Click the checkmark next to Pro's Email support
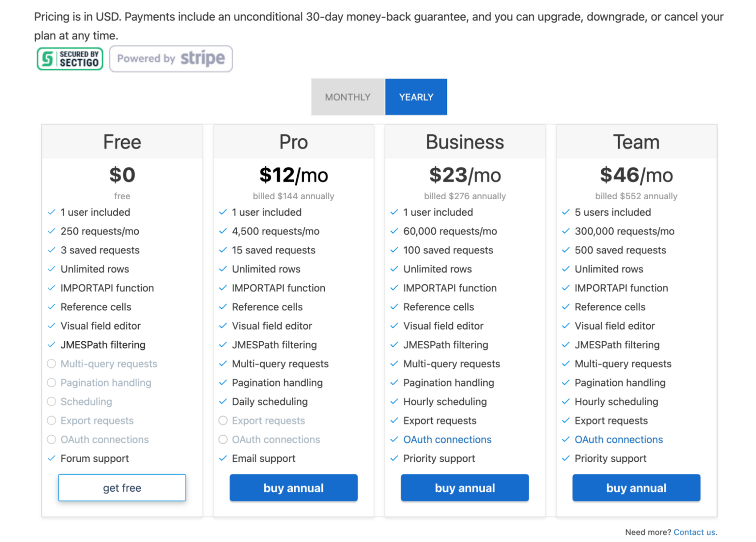756x542 pixels. click(x=222, y=458)
